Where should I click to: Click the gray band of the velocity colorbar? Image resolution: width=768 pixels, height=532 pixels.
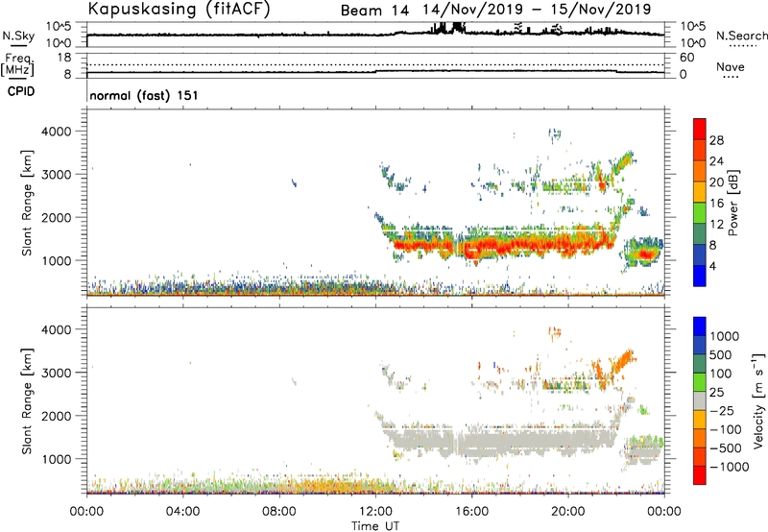700,400
